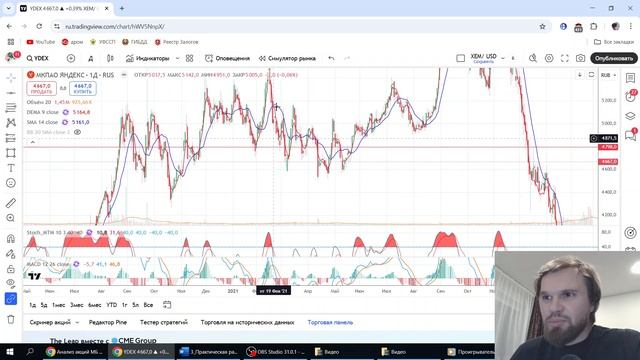Select the patterns drawing tool
The width and height of the screenshot is (640, 360).
coord(11,123)
